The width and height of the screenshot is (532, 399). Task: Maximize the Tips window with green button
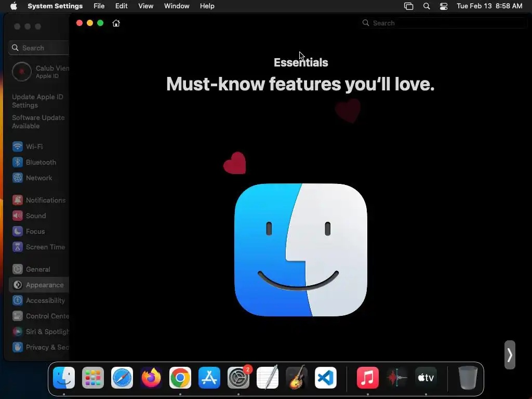click(100, 23)
